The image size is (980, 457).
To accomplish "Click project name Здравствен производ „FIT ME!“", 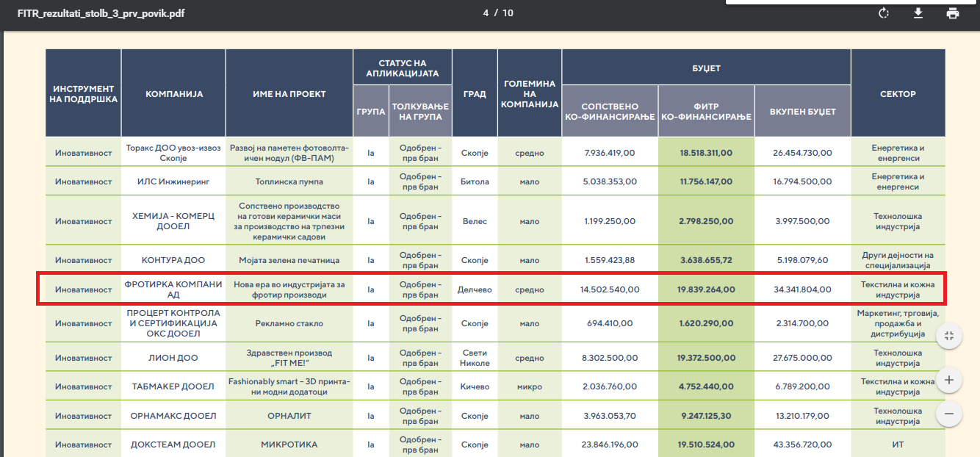I will (289, 358).
